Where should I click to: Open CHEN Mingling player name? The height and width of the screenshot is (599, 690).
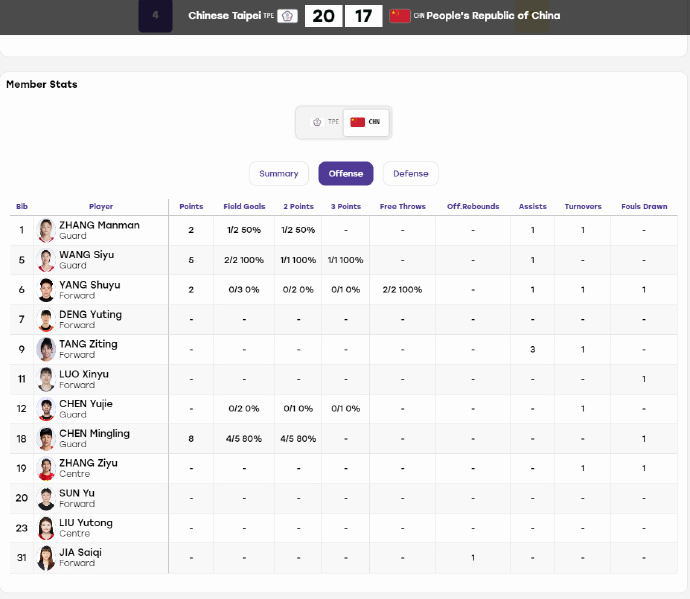click(x=95, y=433)
